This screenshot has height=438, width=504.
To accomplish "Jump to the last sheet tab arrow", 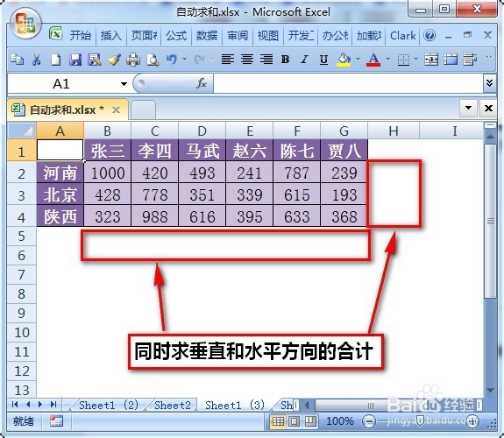I will coord(54,405).
